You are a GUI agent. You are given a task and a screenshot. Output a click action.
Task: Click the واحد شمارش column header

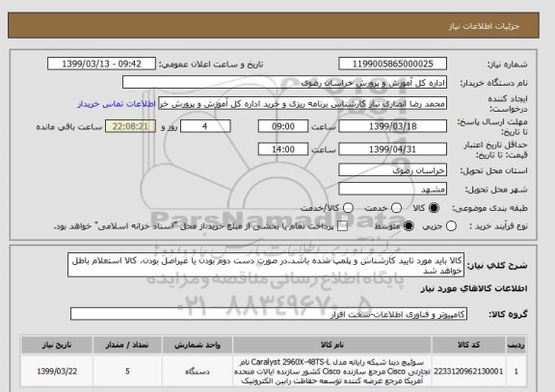point(198,345)
